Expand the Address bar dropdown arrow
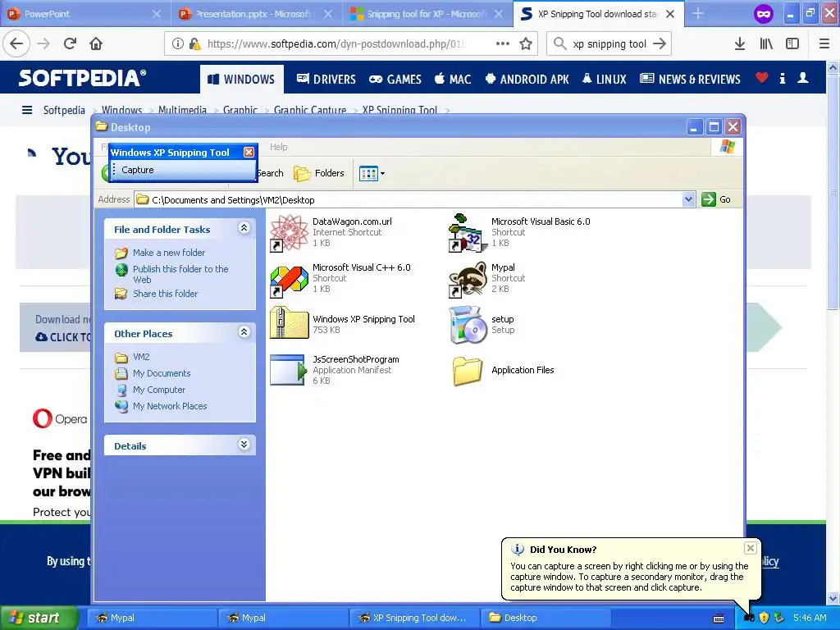The height and width of the screenshot is (630, 840). [688, 199]
